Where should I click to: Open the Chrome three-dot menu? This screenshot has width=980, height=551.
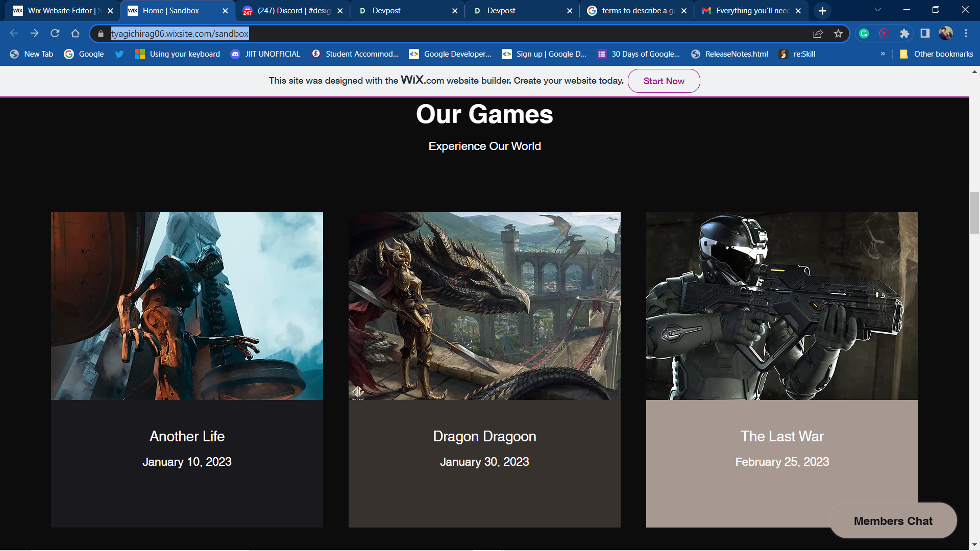pyautogui.click(x=966, y=34)
